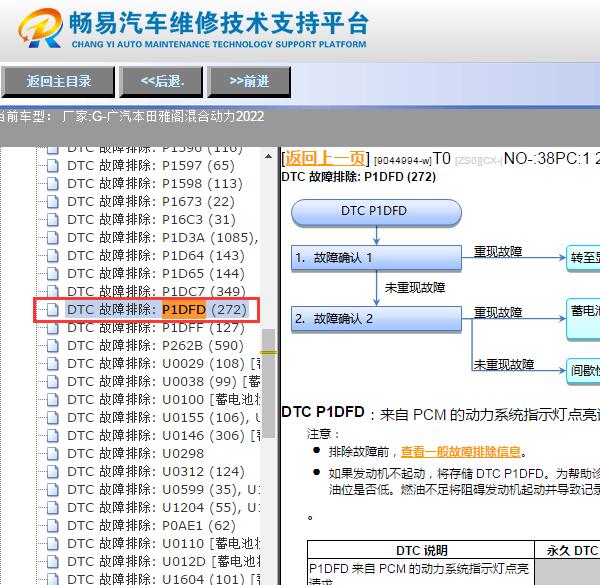Viewport: 600px width, 585px height.
Task: Open tree item DTC 故障排除: U0298
Action: click(135, 453)
